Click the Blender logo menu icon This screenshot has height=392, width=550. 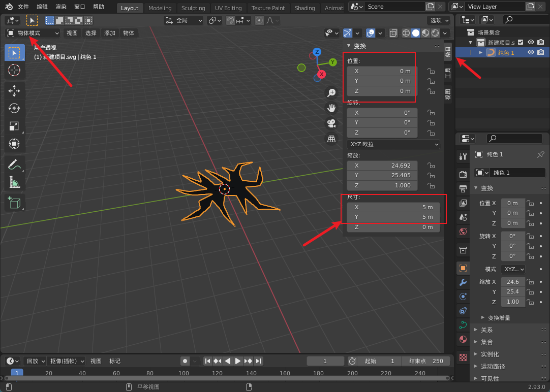[x=9, y=7]
